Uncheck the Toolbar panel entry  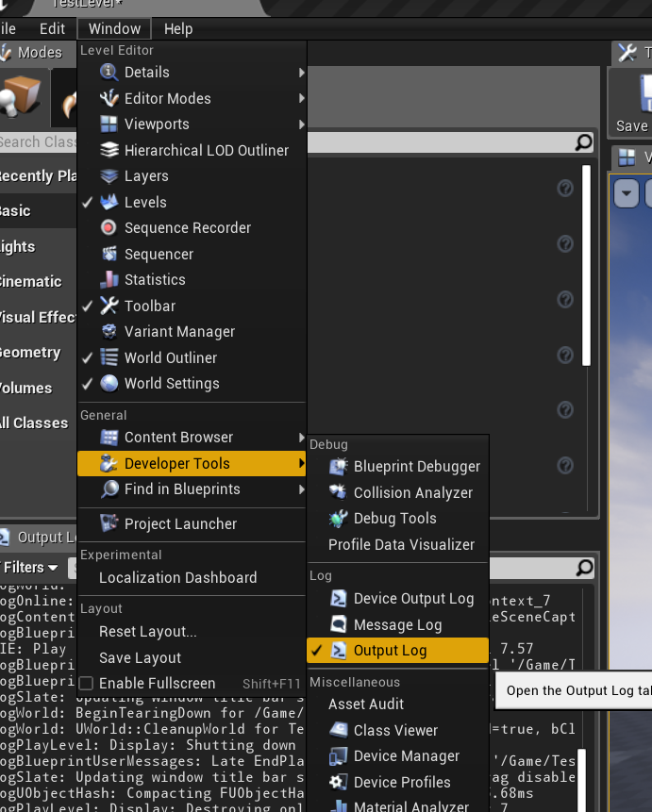click(88, 306)
